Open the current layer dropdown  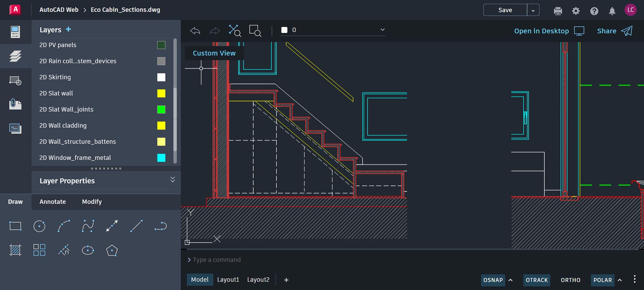pyautogui.click(x=382, y=30)
